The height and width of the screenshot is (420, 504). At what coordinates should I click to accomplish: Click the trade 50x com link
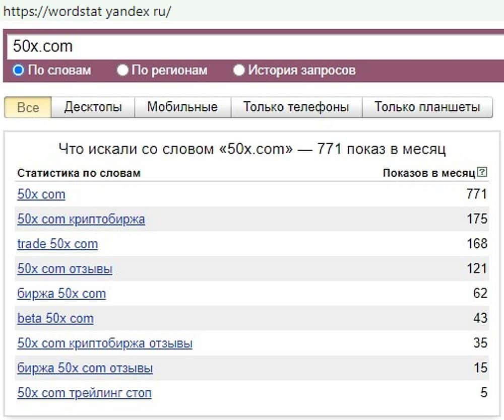pos(57,244)
